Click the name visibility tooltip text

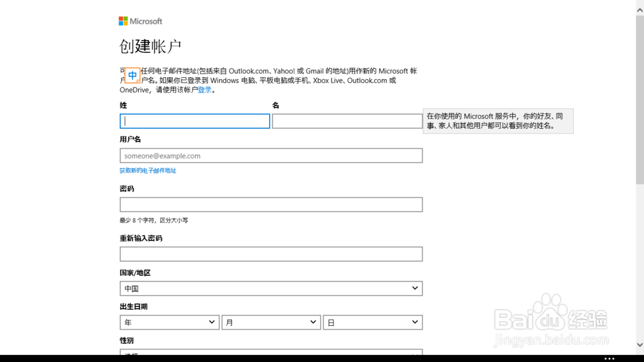(x=495, y=121)
